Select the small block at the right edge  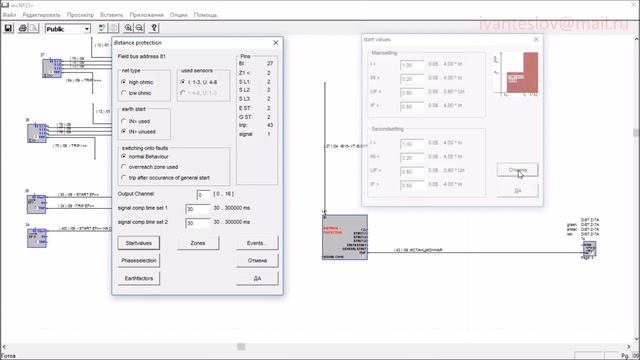tap(589, 248)
